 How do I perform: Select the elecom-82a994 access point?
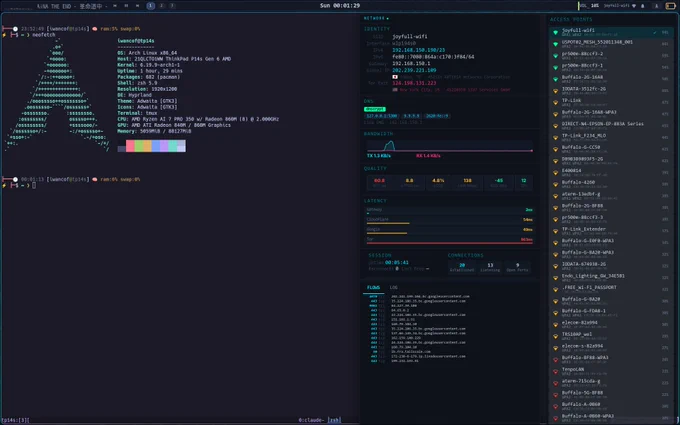click(611, 324)
